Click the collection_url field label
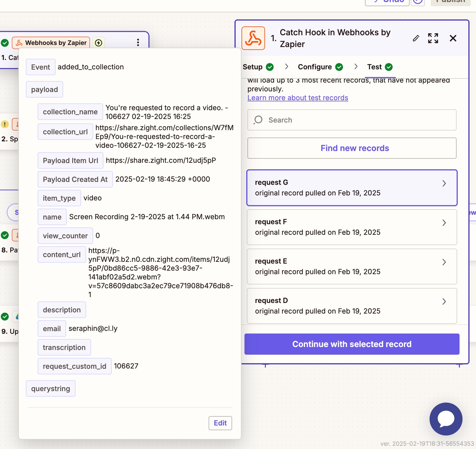This screenshot has width=476, height=449. tap(65, 132)
